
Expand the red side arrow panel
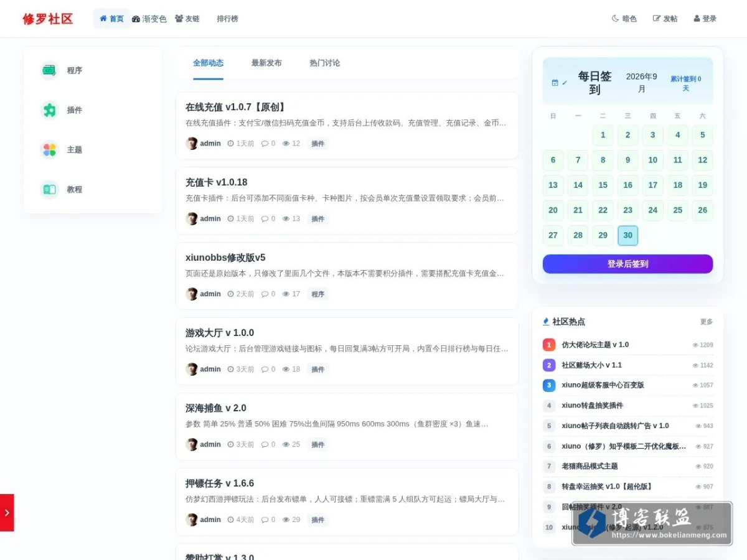[x=7, y=513]
